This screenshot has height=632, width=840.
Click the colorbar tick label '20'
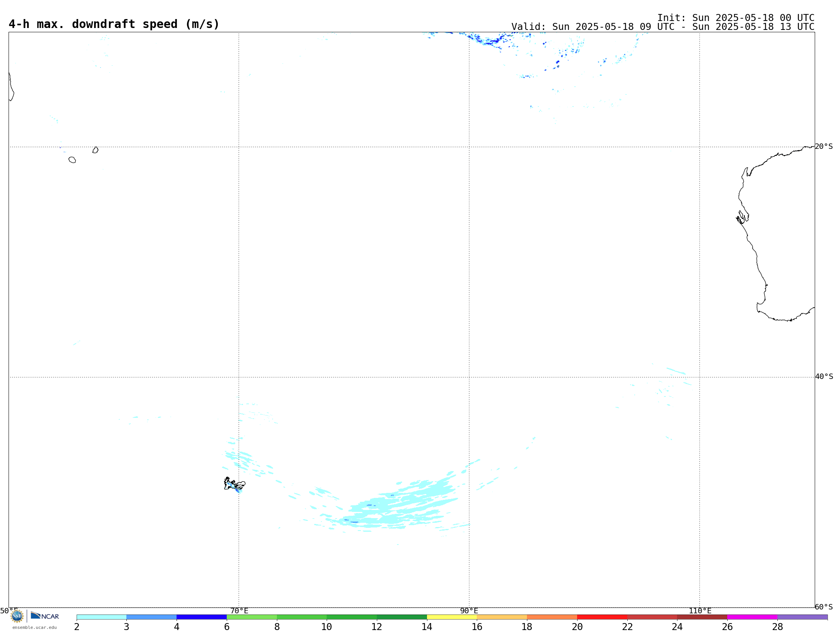(577, 627)
